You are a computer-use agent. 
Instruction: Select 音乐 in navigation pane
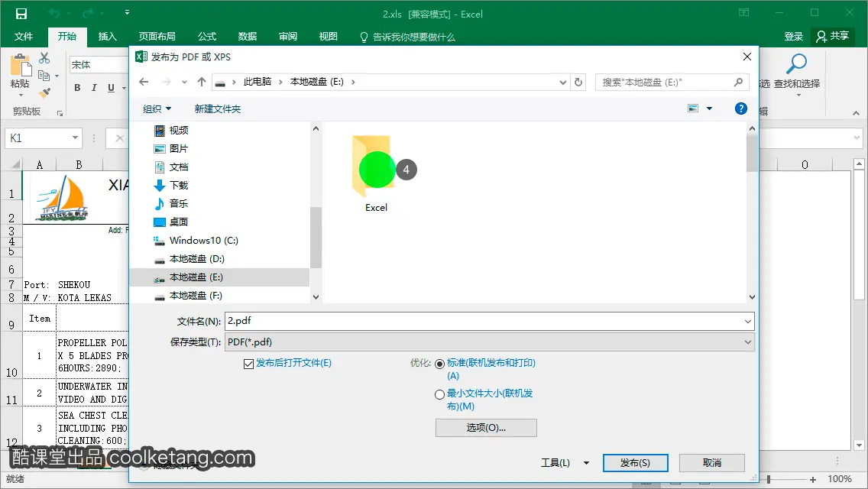(x=179, y=203)
